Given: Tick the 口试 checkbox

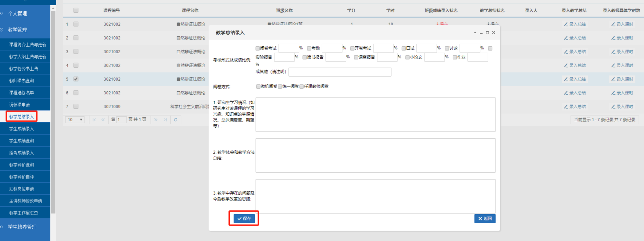Looking at the screenshot, I should (404, 48).
